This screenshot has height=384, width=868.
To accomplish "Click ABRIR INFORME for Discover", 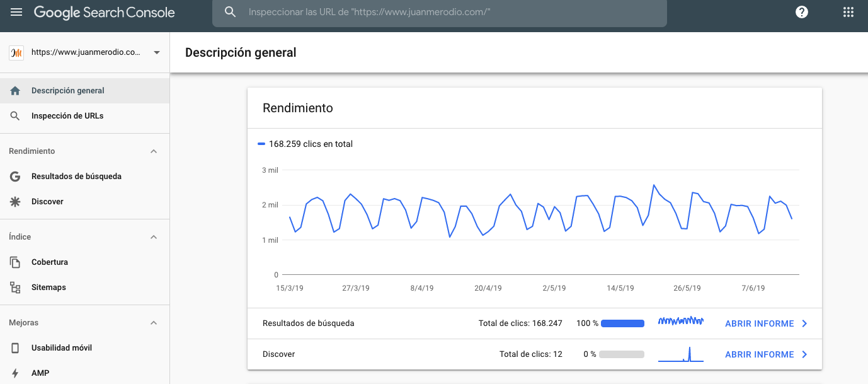I will pyautogui.click(x=759, y=354).
